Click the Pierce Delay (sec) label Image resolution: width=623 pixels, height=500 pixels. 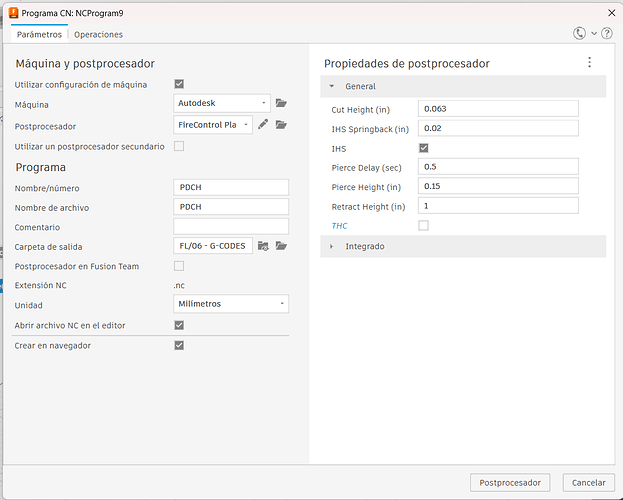point(366,168)
